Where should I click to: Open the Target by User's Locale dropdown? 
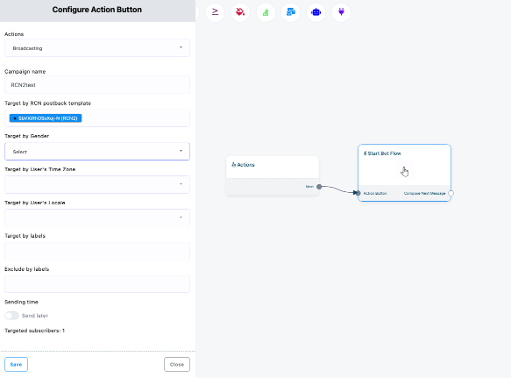click(x=97, y=218)
